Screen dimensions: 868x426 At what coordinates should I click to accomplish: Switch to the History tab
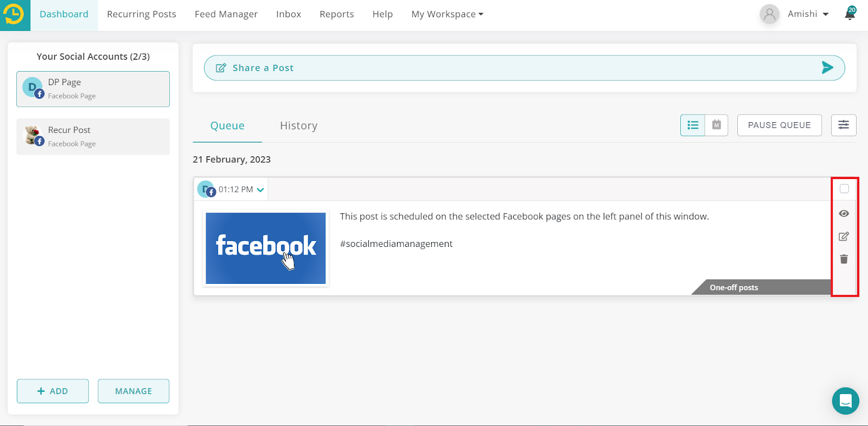coord(299,126)
